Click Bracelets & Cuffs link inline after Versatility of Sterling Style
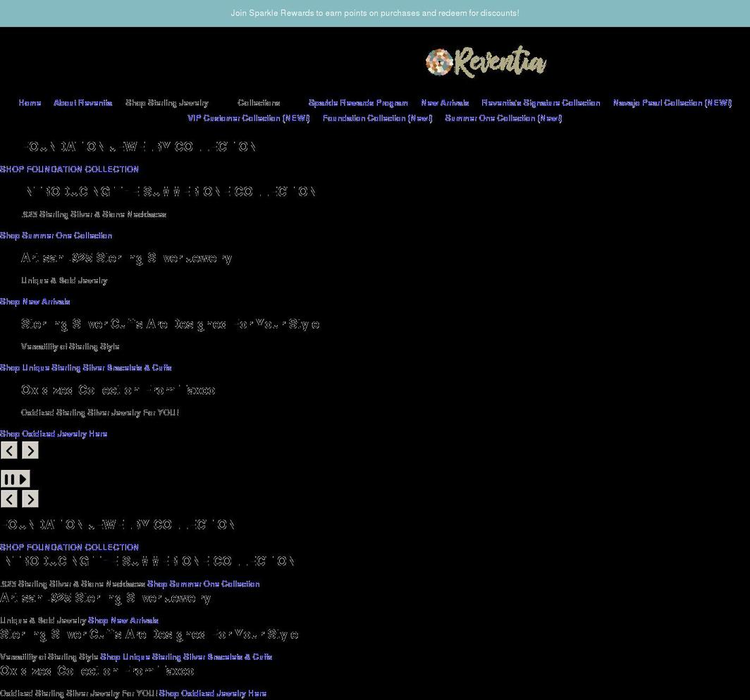The image size is (750, 700). (186, 657)
